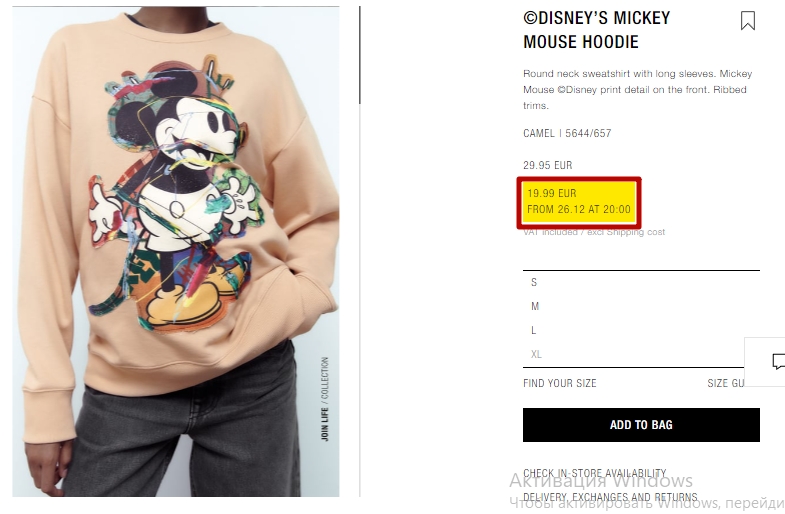This screenshot has height=514, width=785.
Task: Select size M
Action: click(x=641, y=306)
